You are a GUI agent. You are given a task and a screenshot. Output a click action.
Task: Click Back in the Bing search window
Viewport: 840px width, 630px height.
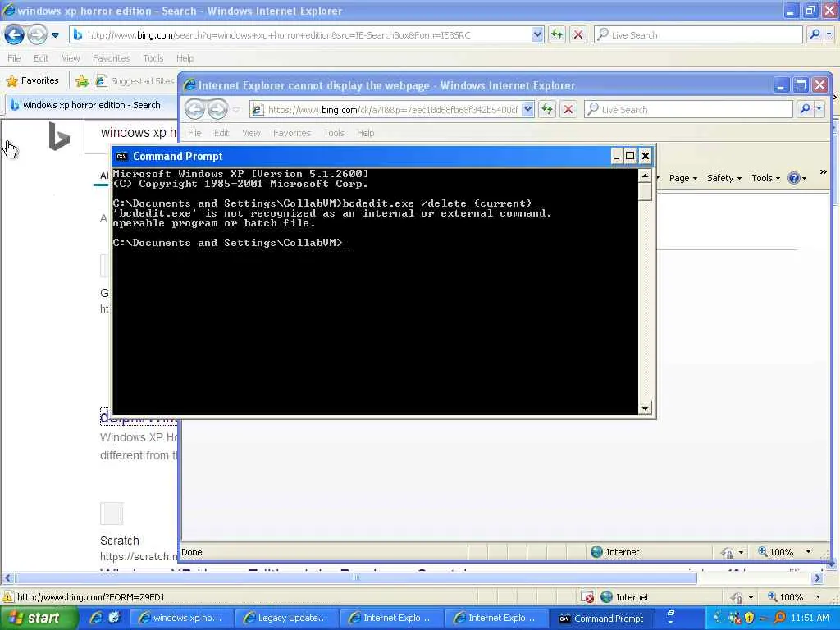[x=15, y=35]
